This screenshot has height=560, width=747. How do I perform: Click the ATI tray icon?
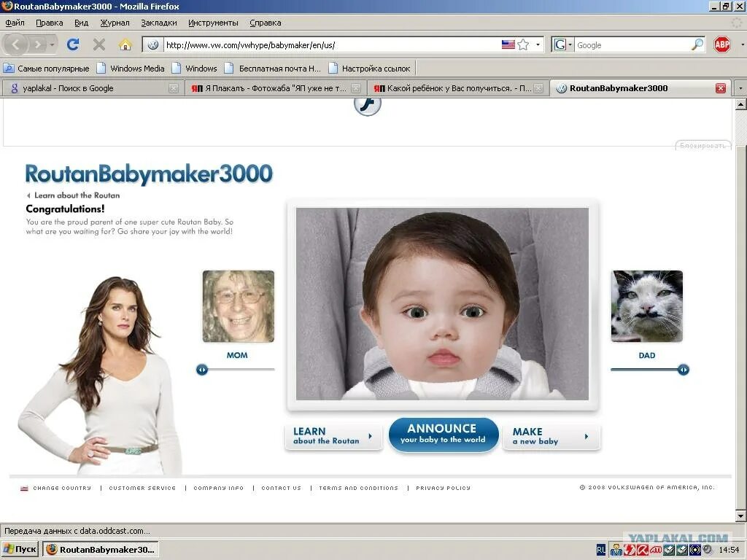656,550
